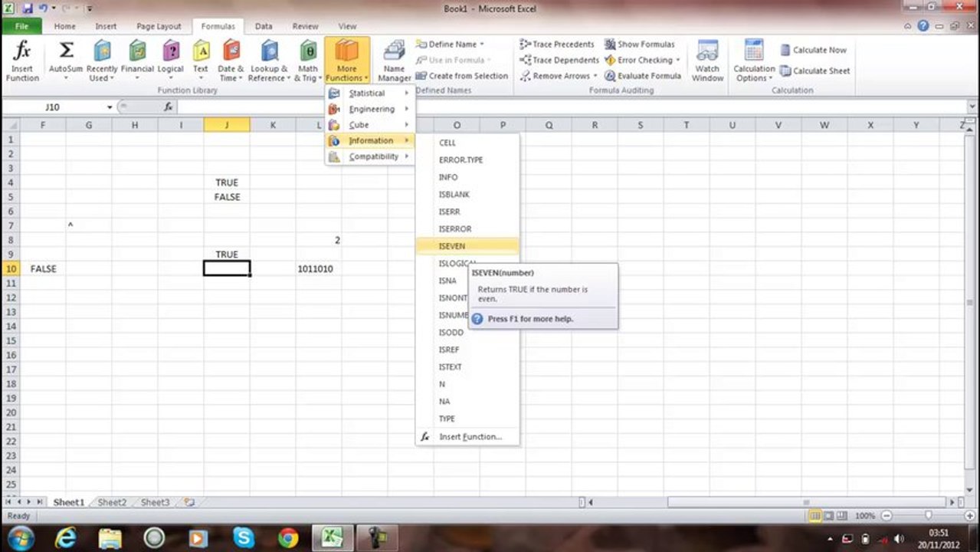Viewport: 980px width, 552px height.
Task: Open Recently Used functions list
Action: (x=102, y=61)
